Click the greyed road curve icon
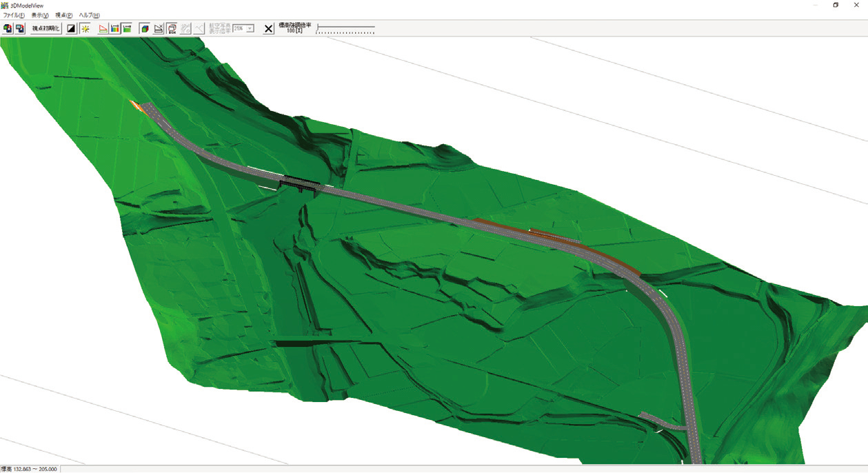The width and height of the screenshot is (868, 473). [x=185, y=29]
